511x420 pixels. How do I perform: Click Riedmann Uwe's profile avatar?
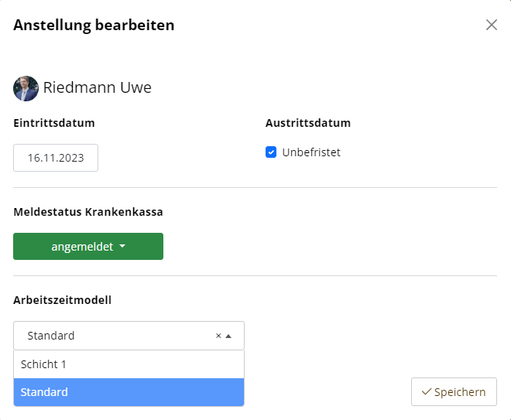pyautogui.click(x=26, y=88)
